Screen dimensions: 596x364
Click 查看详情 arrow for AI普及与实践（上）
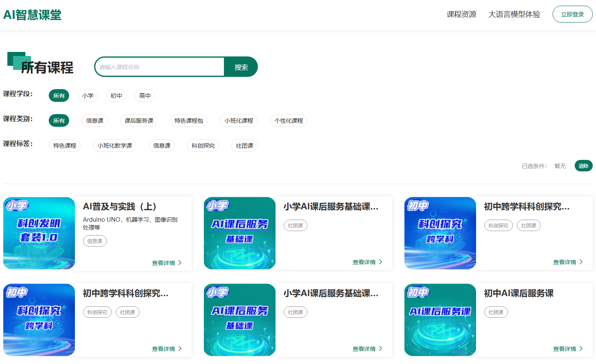coord(180,263)
